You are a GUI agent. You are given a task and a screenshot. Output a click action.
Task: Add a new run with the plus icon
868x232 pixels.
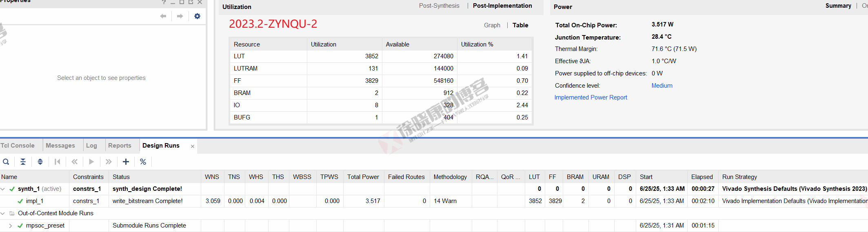coord(126,162)
